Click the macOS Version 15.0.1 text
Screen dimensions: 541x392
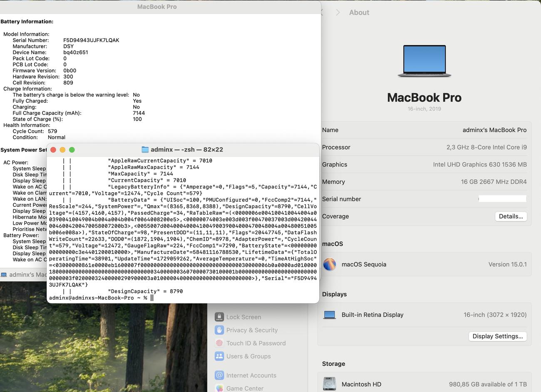coord(507,264)
